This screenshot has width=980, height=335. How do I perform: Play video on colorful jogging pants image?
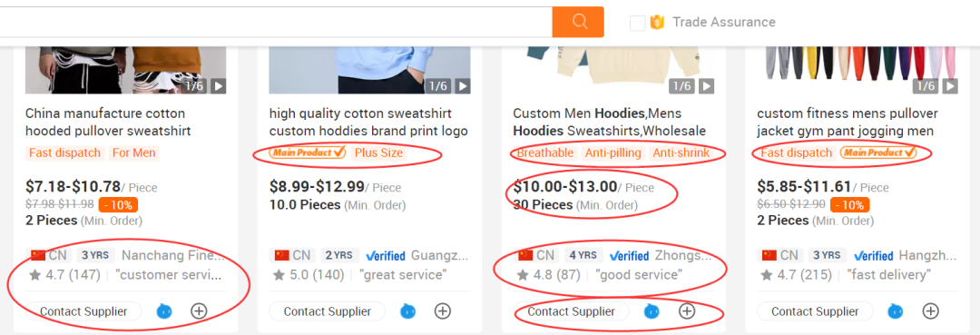tap(951, 85)
